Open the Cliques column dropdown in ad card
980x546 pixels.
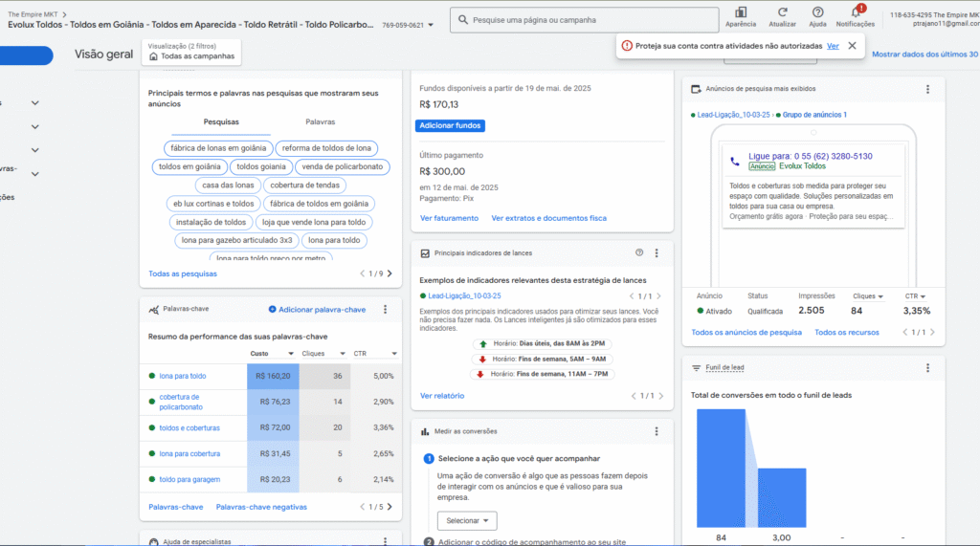tap(868, 296)
